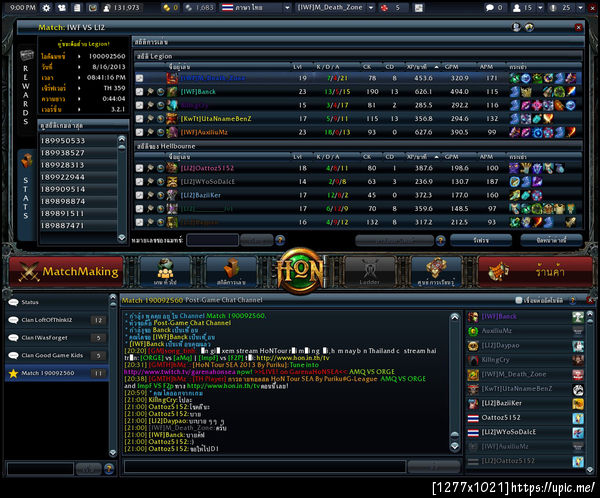The height and width of the screenshot is (498, 600).
Task: Click the chat log scroll-to-top arrow
Action: [455, 317]
